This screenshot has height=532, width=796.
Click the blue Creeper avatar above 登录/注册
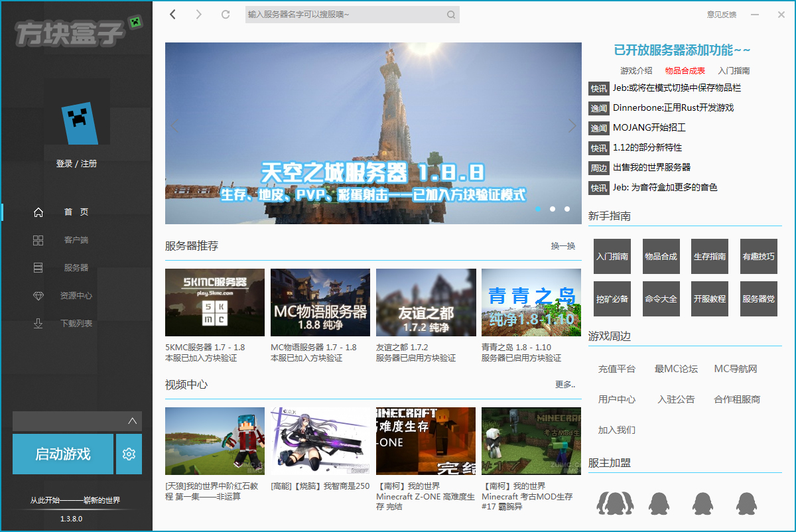77,123
